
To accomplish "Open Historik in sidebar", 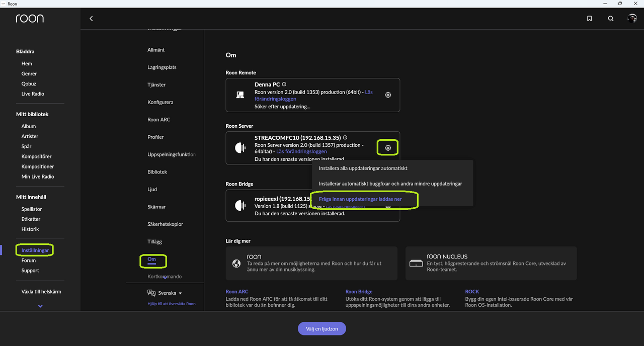I will [x=30, y=229].
